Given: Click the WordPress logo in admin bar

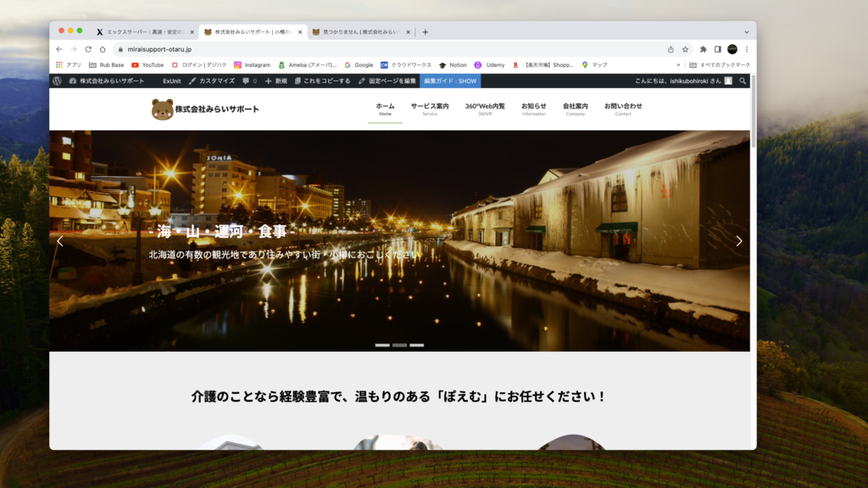Looking at the screenshot, I should click(x=57, y=80).
